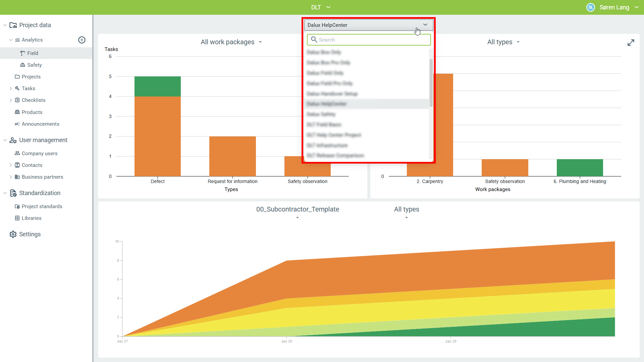The image size is (644, 362).
Task: Expand chart with fullscreen arrows icon
Action: [x=631, y=43]
